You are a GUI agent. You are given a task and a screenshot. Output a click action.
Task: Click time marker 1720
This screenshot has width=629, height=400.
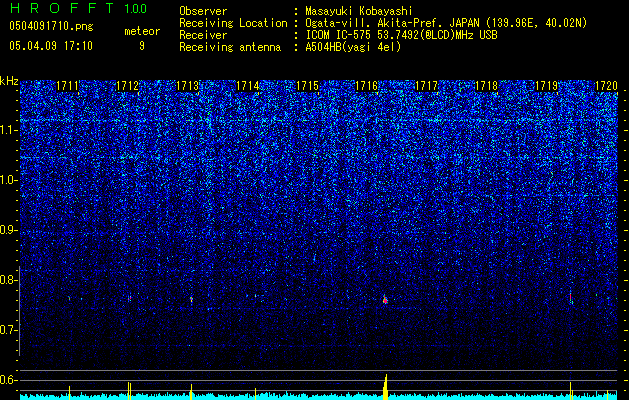[606, 86]
